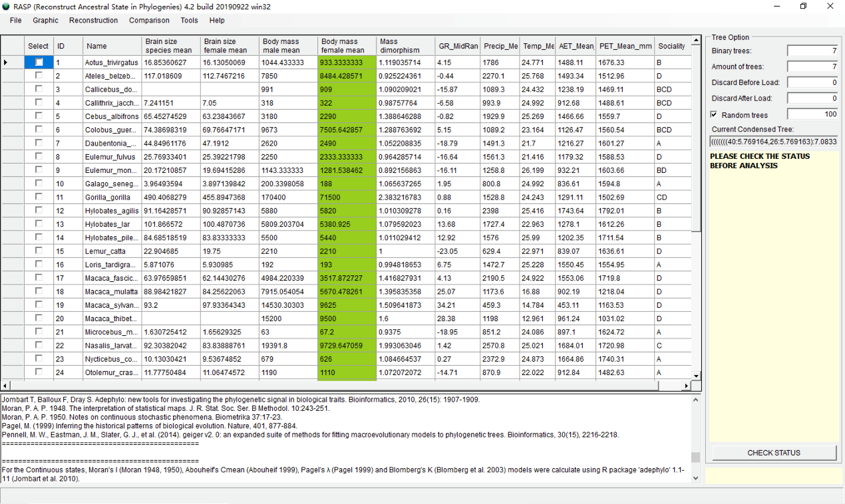Click the Sociality cell BD for Eulemur_mon...
This screenshot has height=504, width=845.
[673, 170]
